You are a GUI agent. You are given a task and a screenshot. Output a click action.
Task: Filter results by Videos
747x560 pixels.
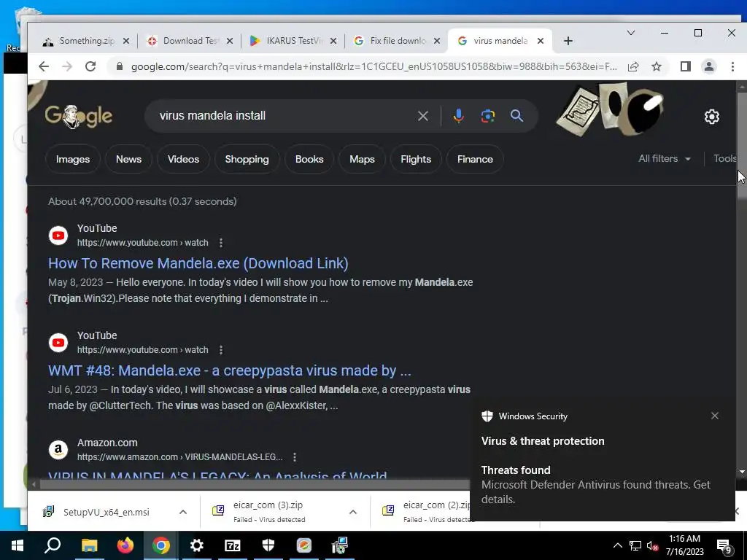point(183,159)
